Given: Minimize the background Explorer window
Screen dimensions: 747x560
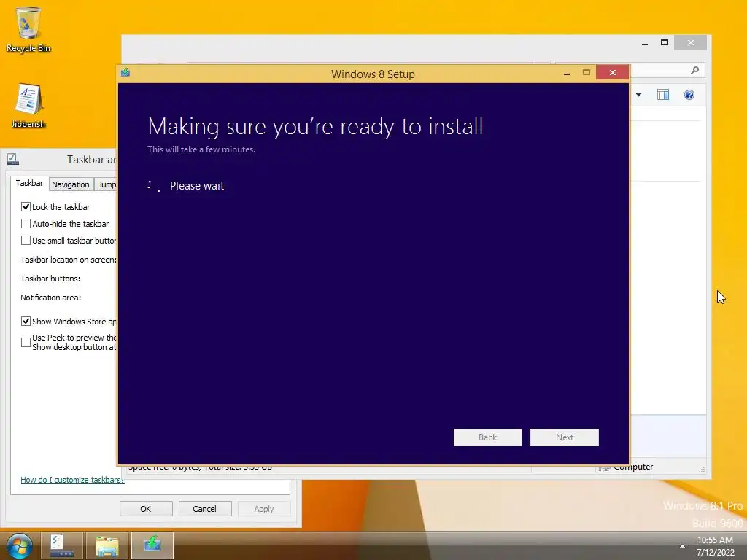Looking at the screenshot, I should click(x=645, y=43).
